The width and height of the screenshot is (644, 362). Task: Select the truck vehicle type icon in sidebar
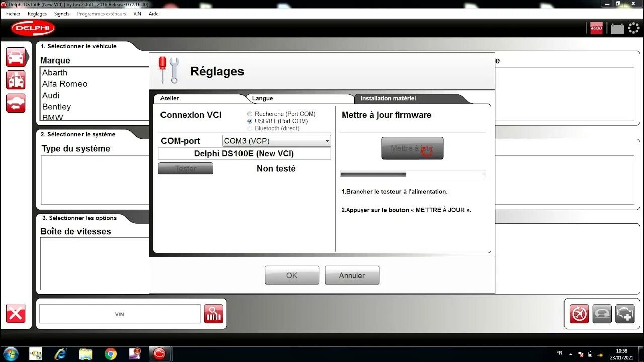16,80
